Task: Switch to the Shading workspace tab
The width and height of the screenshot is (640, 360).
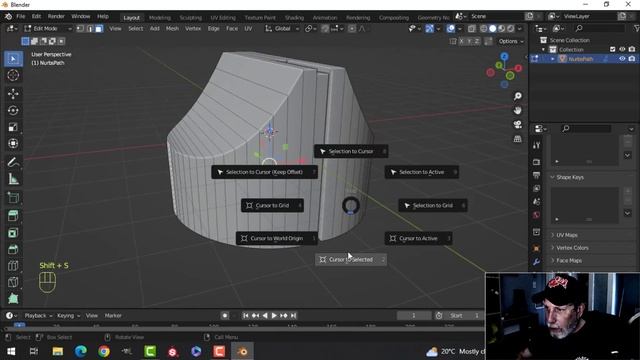Action: click(294, 18)
